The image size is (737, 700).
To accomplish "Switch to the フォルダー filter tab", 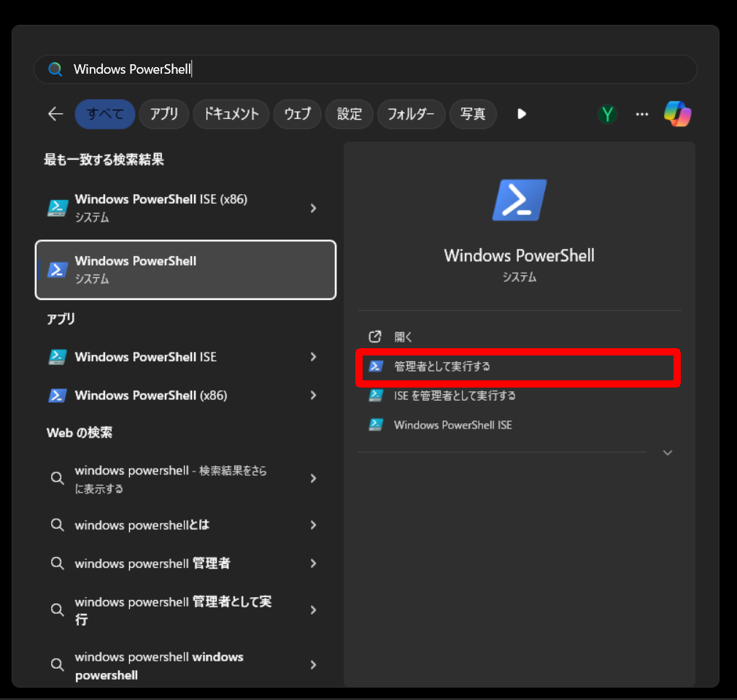I will [411, 114].
